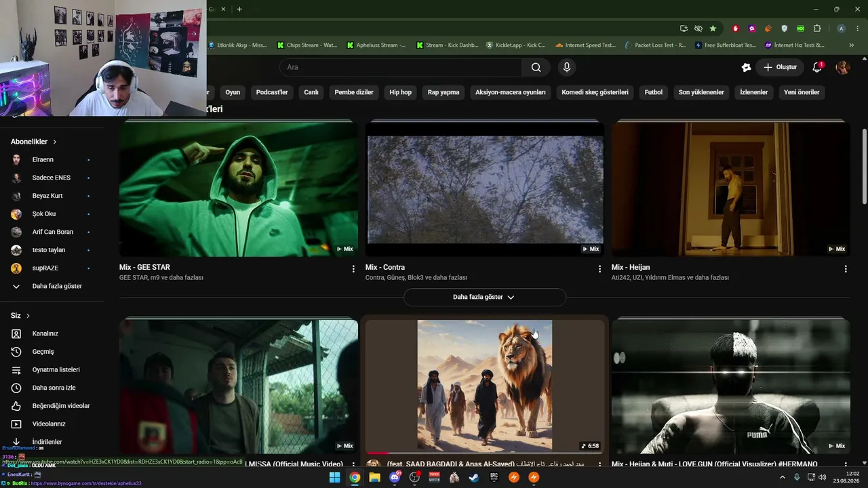Click the system volume icon in tray
The image size is (868, 488).
click(x=823, y=477)
